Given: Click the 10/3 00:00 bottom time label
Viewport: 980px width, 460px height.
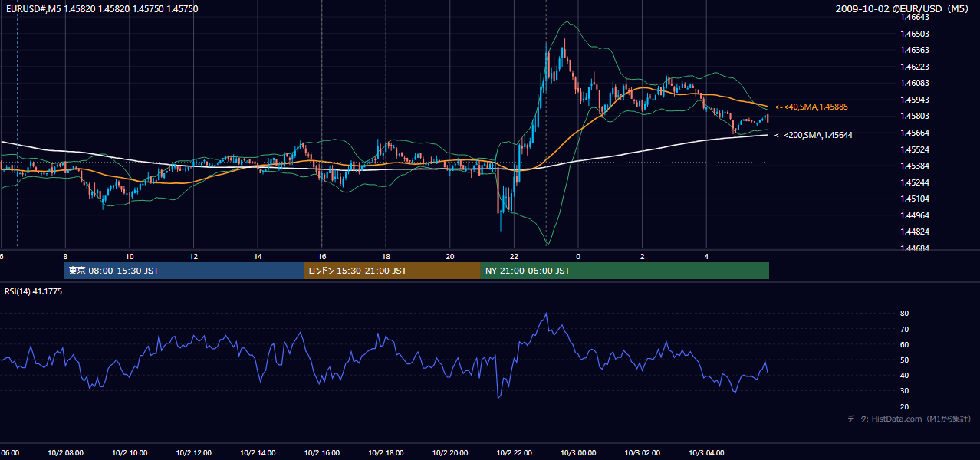Looking at the screenshot, I should tap(578, 452).
